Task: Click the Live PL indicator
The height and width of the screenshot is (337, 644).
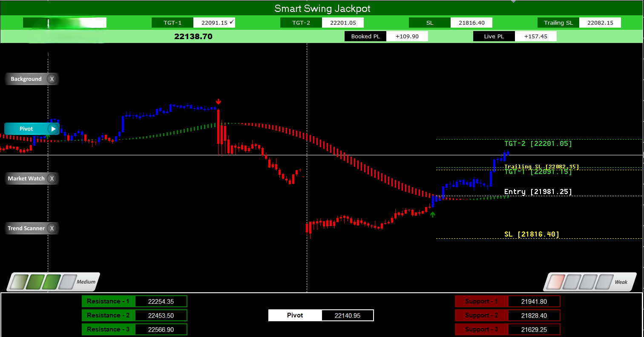Action: [x=494, y=36]
